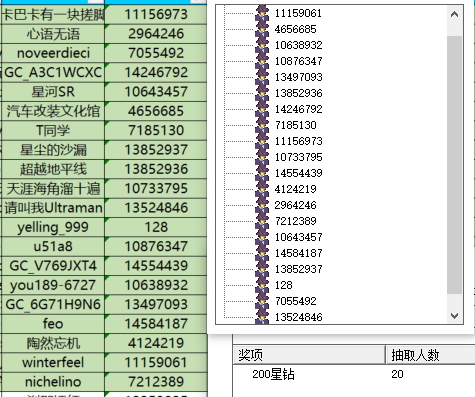Click spreadsheet cell 天涯海角溜十遍
Image resolution: width=475 pixels, height=397 pixels.
[53, 188]
